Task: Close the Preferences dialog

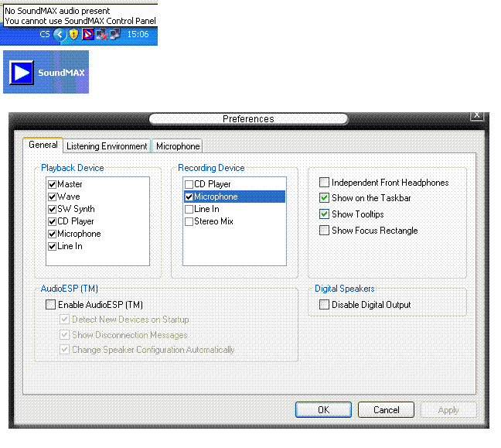Action: click(x=477, y=115)
